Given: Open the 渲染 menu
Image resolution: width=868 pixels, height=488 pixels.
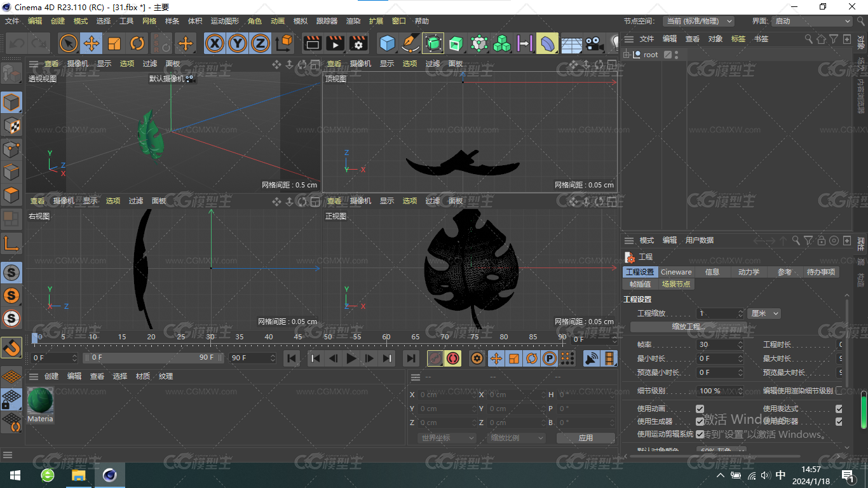Looking at the screenshot, I should point(353,21).
